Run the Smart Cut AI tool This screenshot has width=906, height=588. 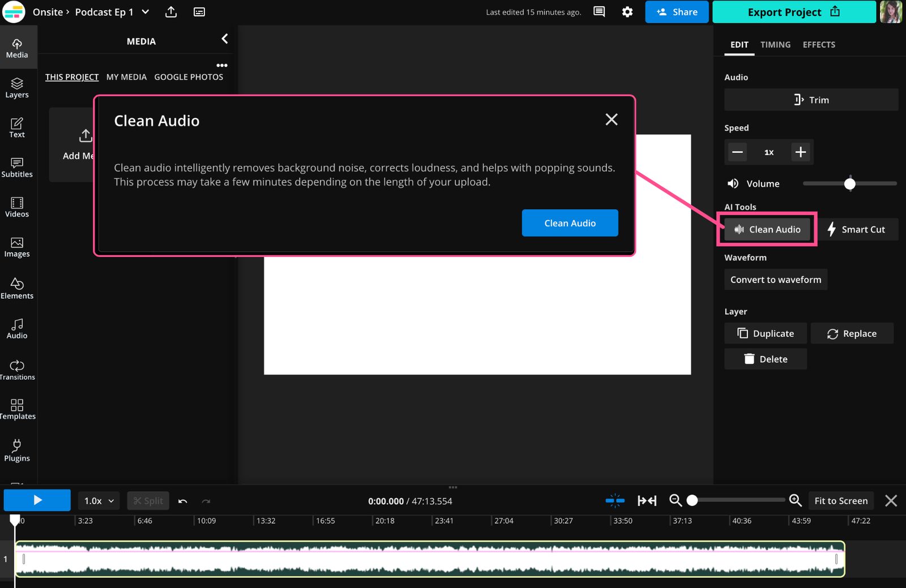[859, 229]
